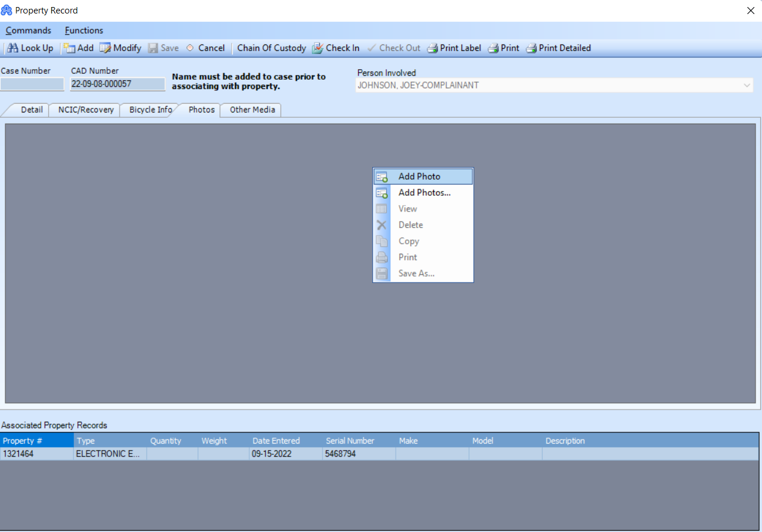Click the CAD Number input field
Image resolution: width=762 pixels, height=532 pixels.
[x=117, y=84]
